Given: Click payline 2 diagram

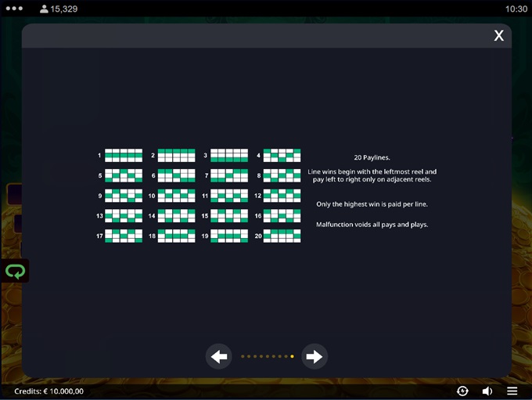Looking at the screenshot, I should pyautogui.click(x=177, y=155).
